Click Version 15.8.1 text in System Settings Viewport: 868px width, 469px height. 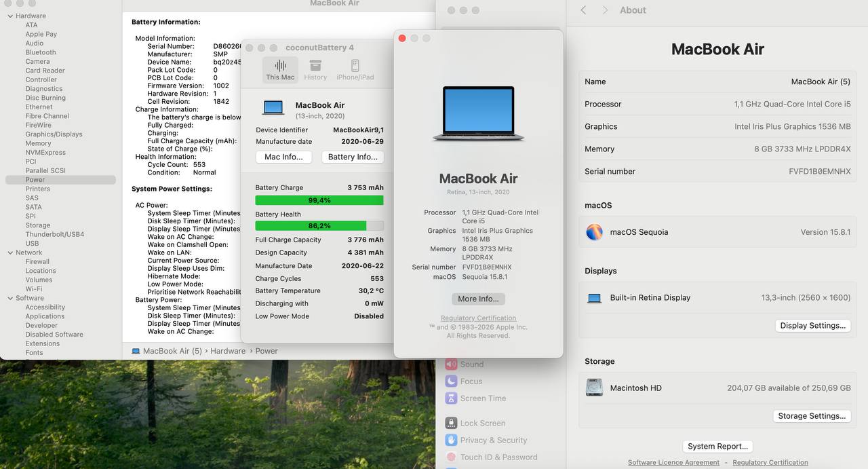pos(825,232)
